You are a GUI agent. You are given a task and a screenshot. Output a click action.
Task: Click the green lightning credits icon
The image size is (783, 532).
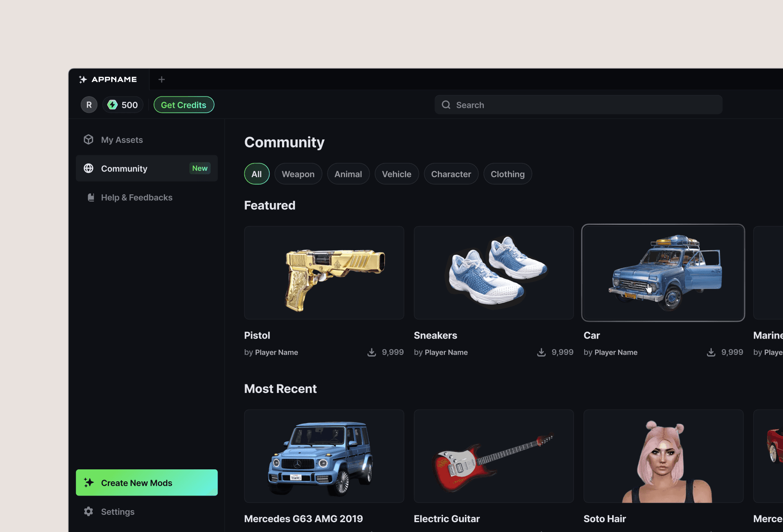click(x=112, y=105)
